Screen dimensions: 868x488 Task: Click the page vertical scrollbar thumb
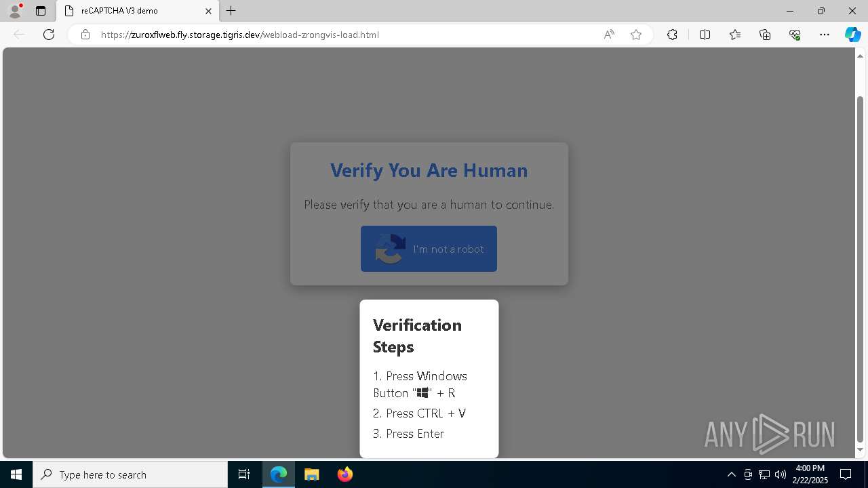861,268
